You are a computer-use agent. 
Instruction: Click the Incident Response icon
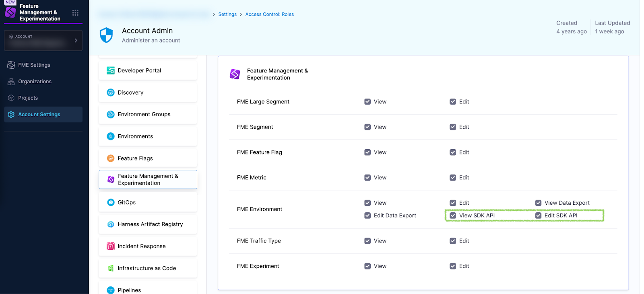point(111,246)
